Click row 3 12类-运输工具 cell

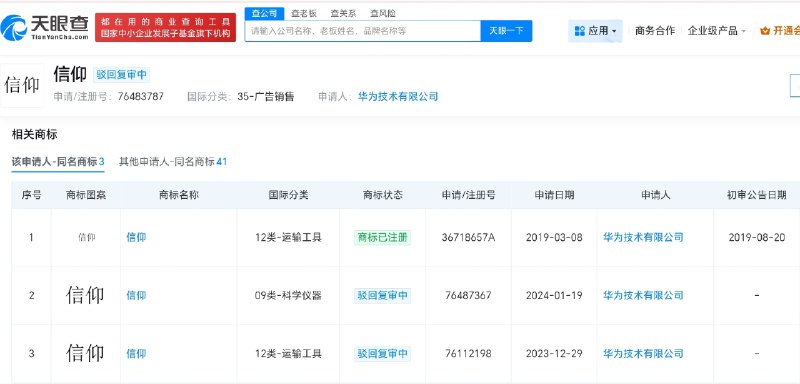[x=288, y=353]
